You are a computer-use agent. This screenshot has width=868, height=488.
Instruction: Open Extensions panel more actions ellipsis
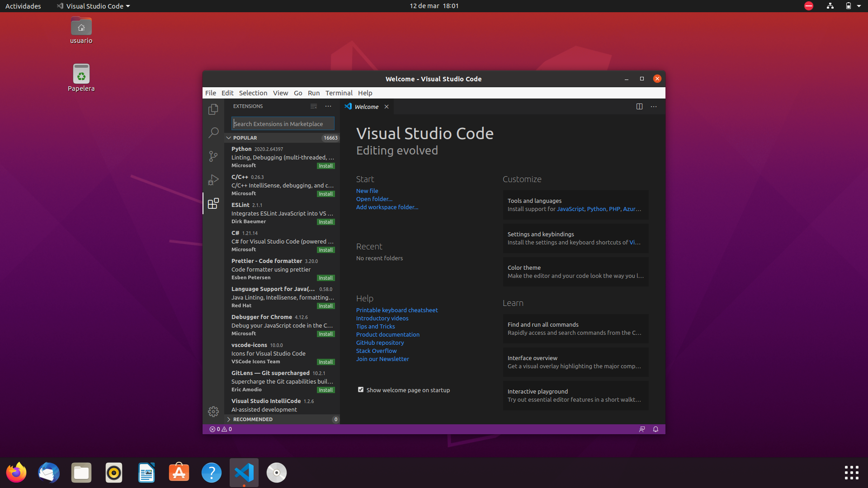click(328, 106)
